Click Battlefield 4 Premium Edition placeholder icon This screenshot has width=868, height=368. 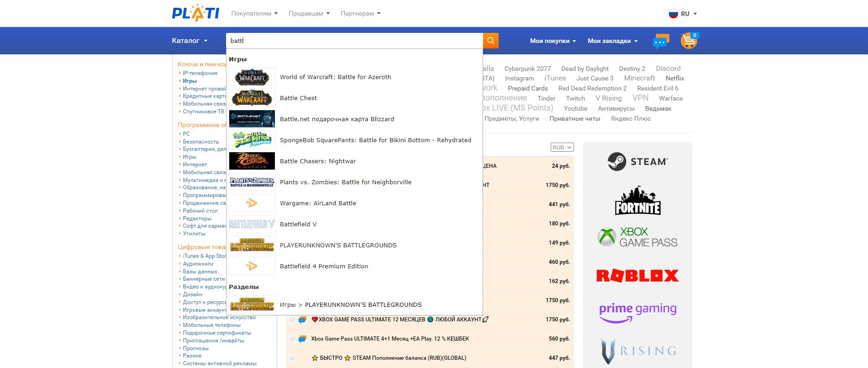point(252,266)
